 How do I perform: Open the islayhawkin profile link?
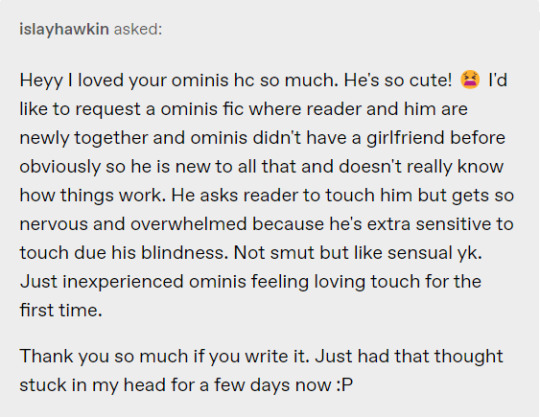(x=64, y=29)
